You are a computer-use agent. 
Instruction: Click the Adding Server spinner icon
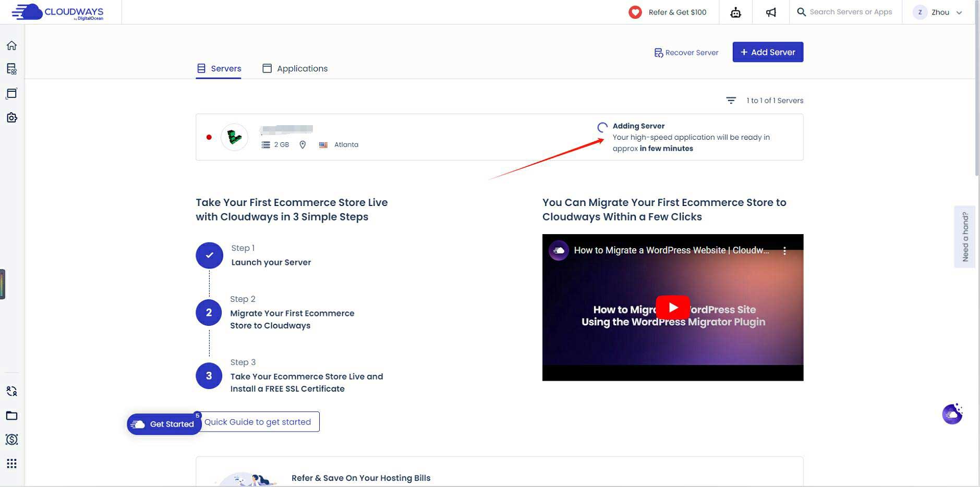(602, 127)
